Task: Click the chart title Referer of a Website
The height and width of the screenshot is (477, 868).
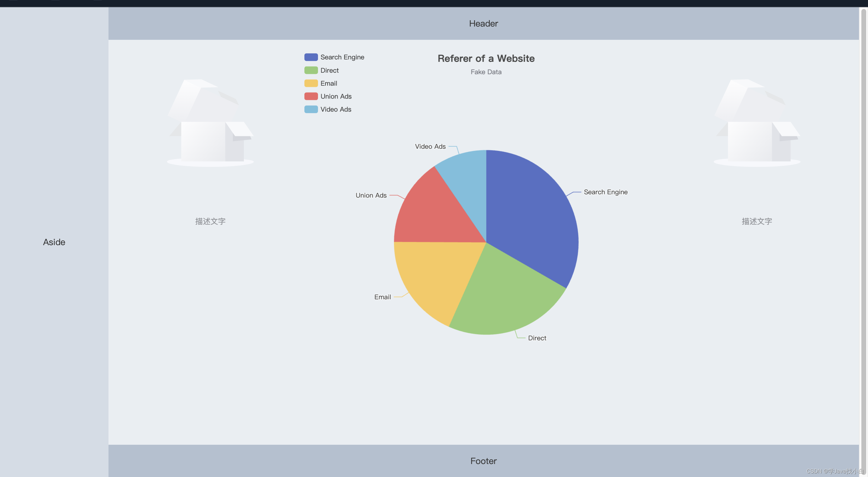Action: click(x=486, y=58)
